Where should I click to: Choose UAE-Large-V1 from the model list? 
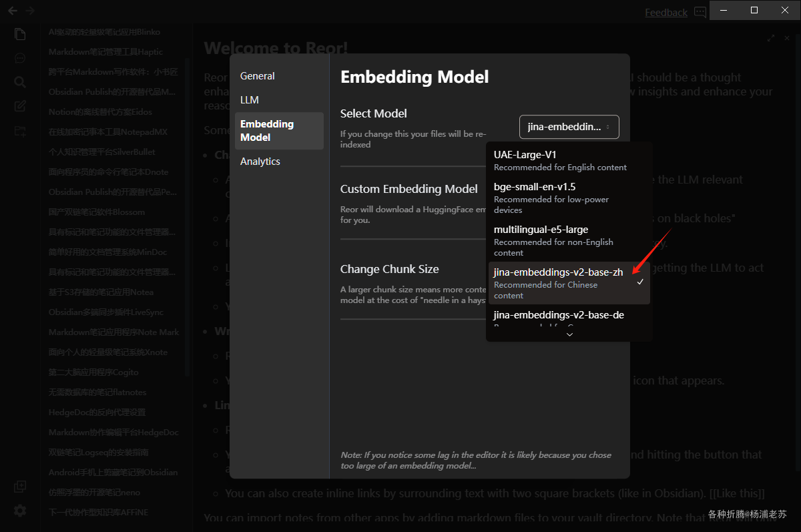coord(568,160)
